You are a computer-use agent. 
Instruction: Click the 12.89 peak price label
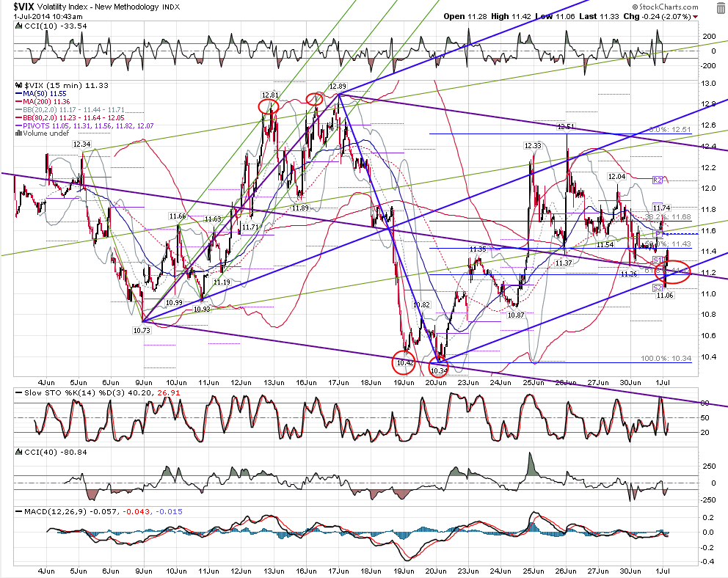338,87
